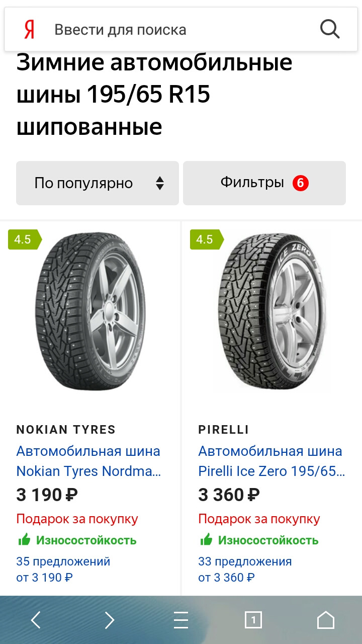Go back with the browser back arrow

click(x=36, y=620)
